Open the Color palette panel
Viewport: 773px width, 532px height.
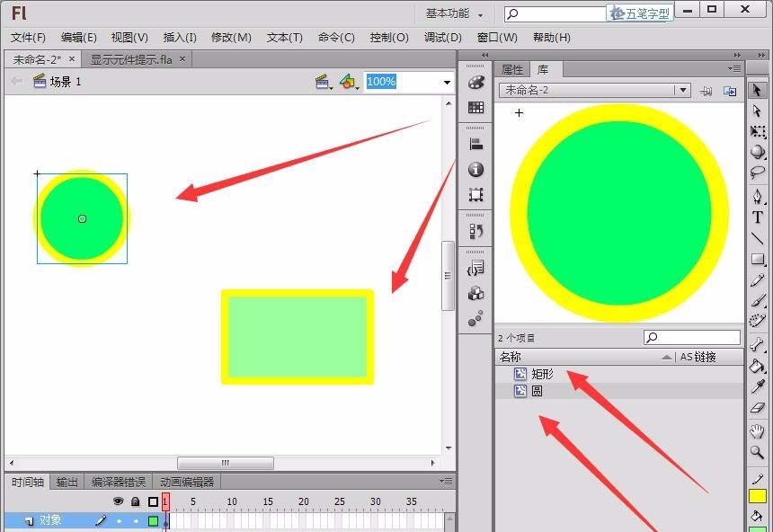coord(475,83)
